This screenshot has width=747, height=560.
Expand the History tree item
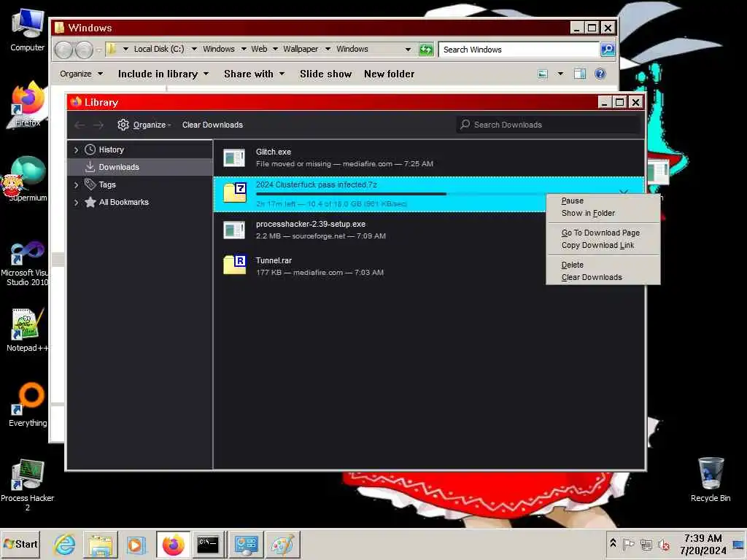click(76, 150)
